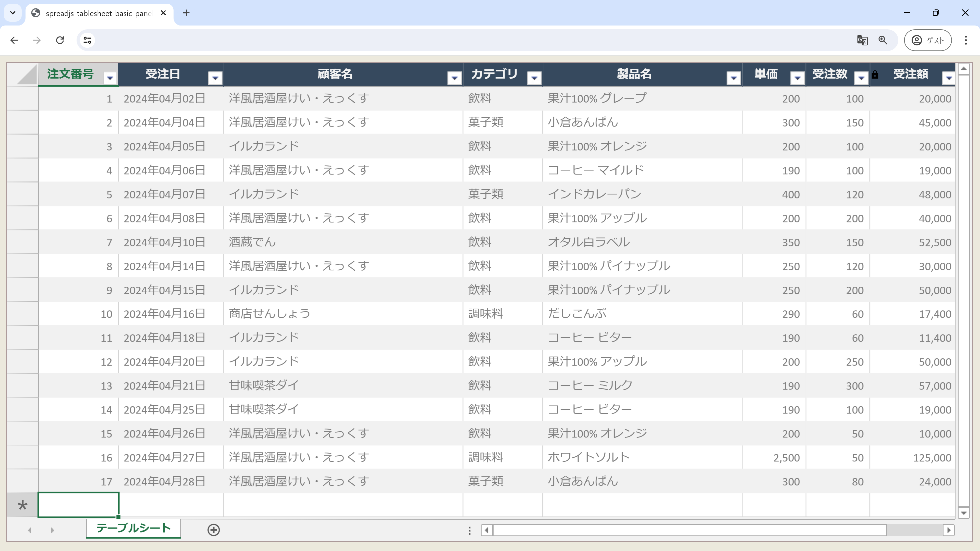980x551 pixels.
Task: Click the next sheet tab arrow
Action: pyautogui.click(x=52, y=530)
